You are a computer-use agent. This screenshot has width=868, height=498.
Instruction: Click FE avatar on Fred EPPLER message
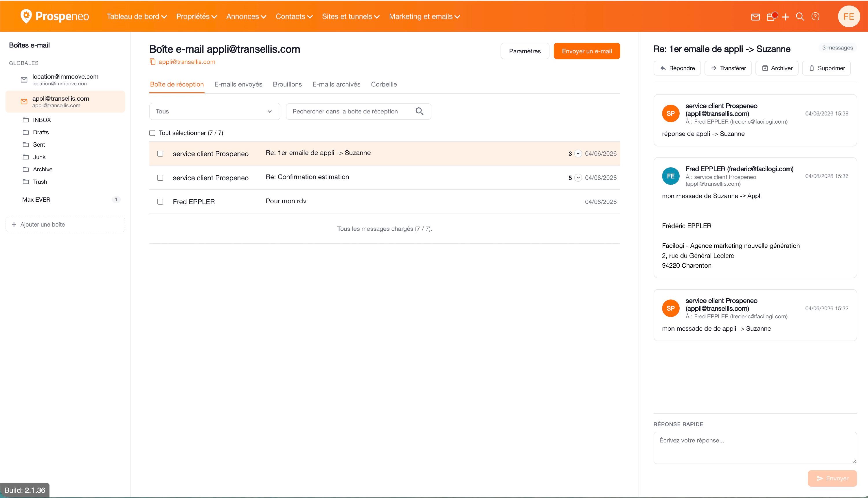pos(670,176)
